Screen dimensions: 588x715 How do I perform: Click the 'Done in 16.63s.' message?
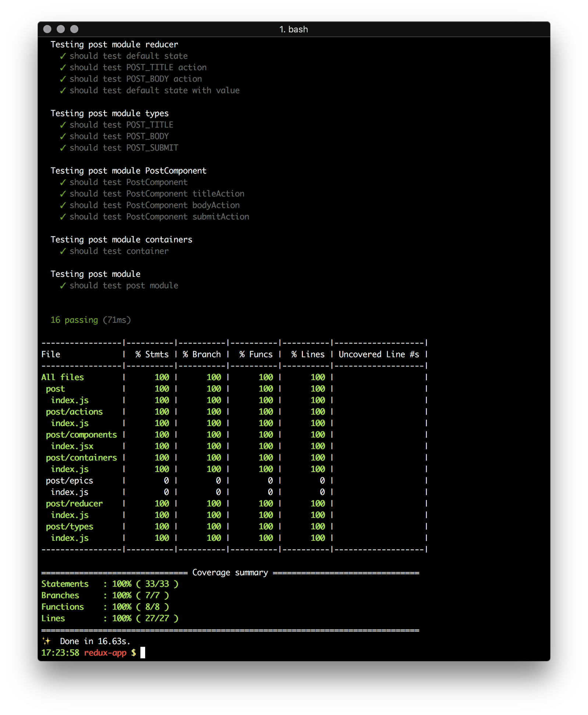pyautogui.click(x=95, y=641)
